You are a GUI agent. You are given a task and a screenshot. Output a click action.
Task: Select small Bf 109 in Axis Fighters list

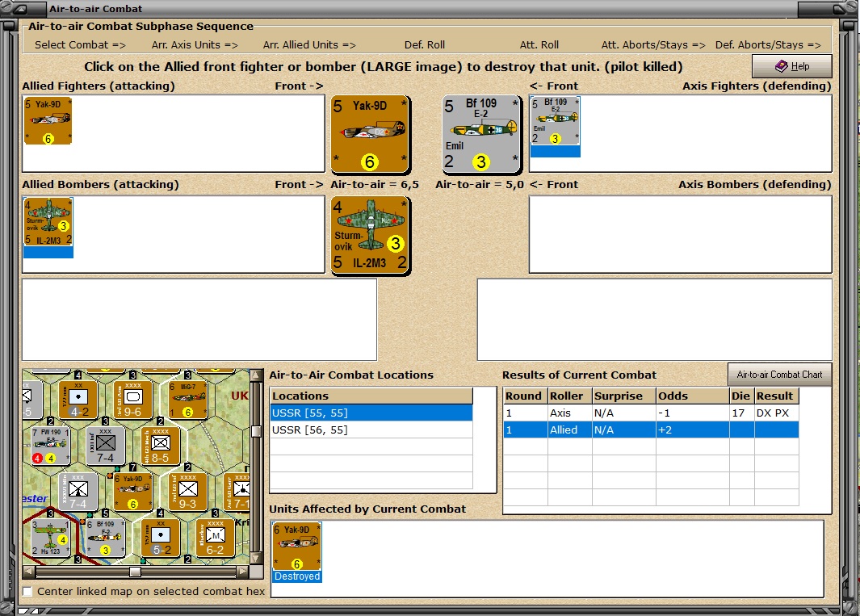(x=555, y=126)
